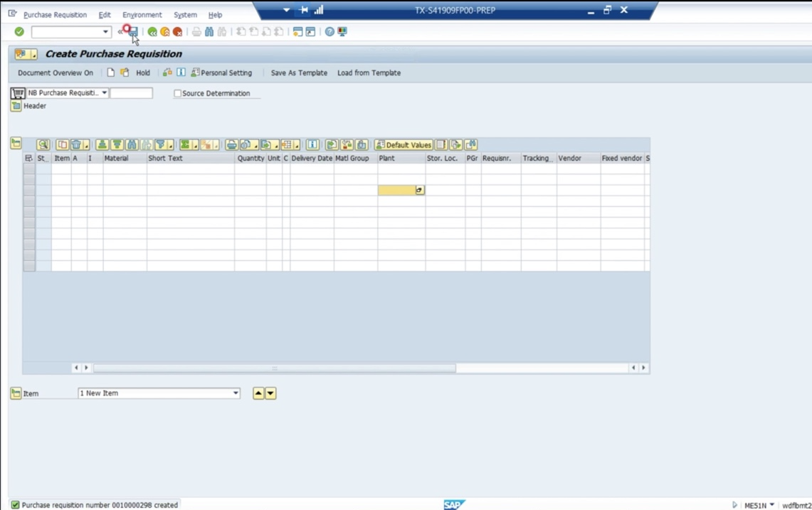Open Personal Setting
Viewport: 812px width, 510px height.
[x=221, y=73]
